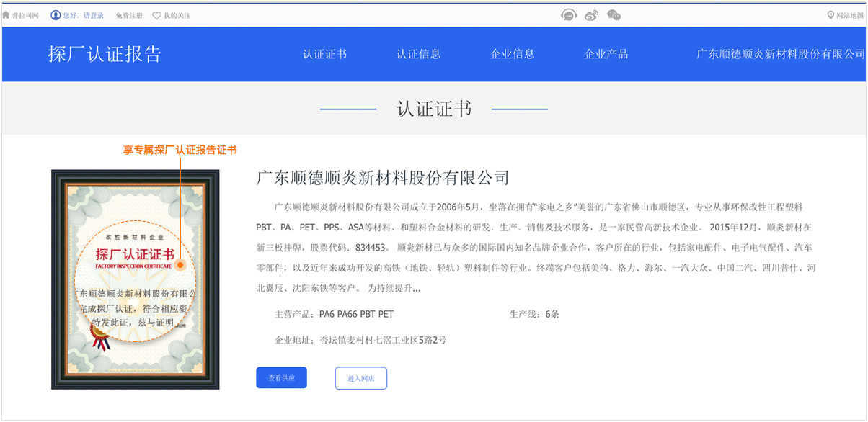Click the orange dot on certificate
Screen dimensions: 868x422
[x=180, y=265]
